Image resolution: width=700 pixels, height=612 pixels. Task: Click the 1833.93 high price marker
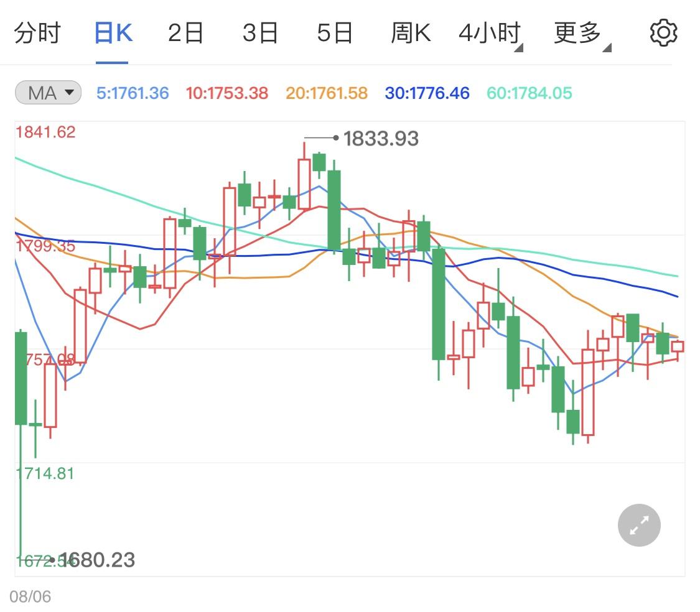tap(380, 138)
